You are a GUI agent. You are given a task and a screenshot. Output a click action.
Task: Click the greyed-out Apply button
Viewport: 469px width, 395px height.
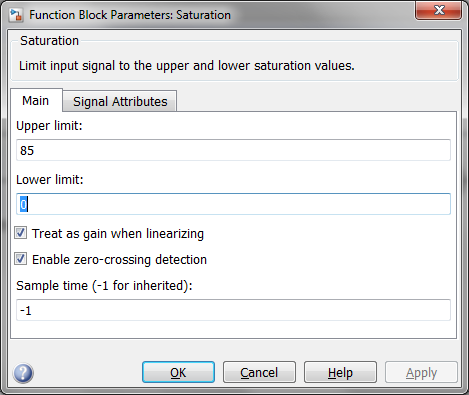pos(421,372)
